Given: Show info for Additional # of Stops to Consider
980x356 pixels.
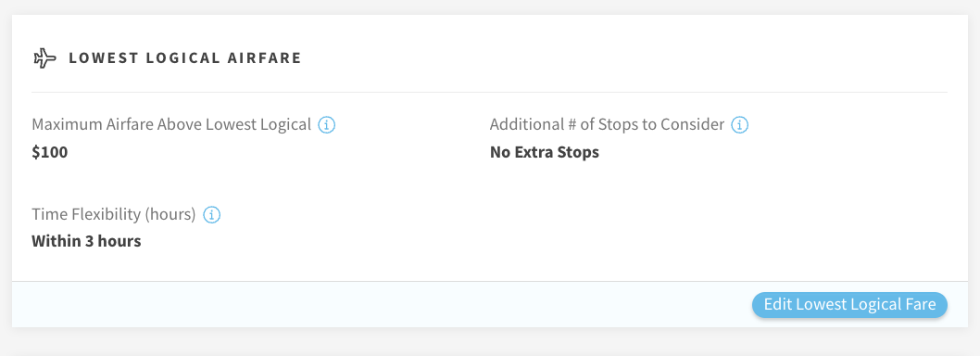Looking at the screenshot, I should pyautogui.click(x=739, y=125).
